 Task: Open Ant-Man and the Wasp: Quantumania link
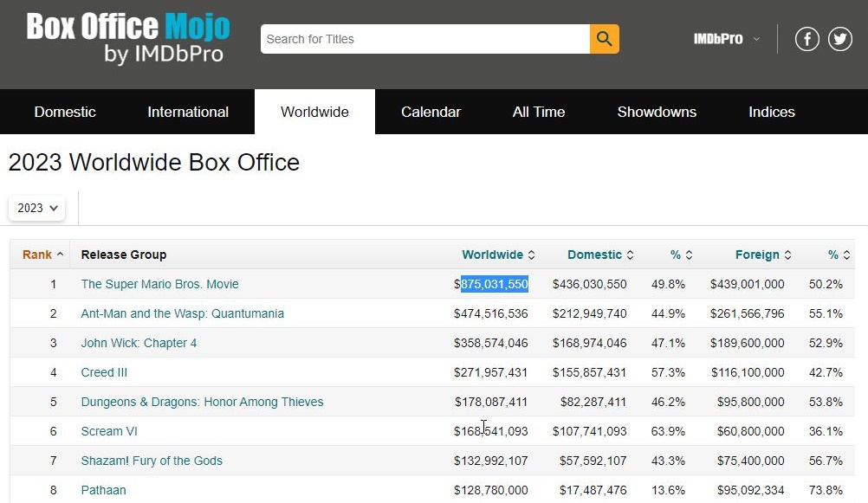pyautogui.click(x=183, y=313)
